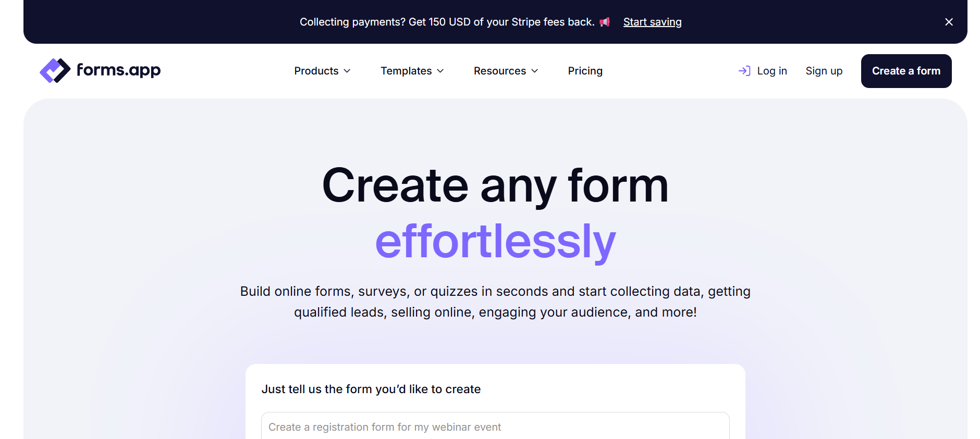Expand the Templates chevron arrow
This screenshot has width=980, height=439.
[x=440, y=71]
